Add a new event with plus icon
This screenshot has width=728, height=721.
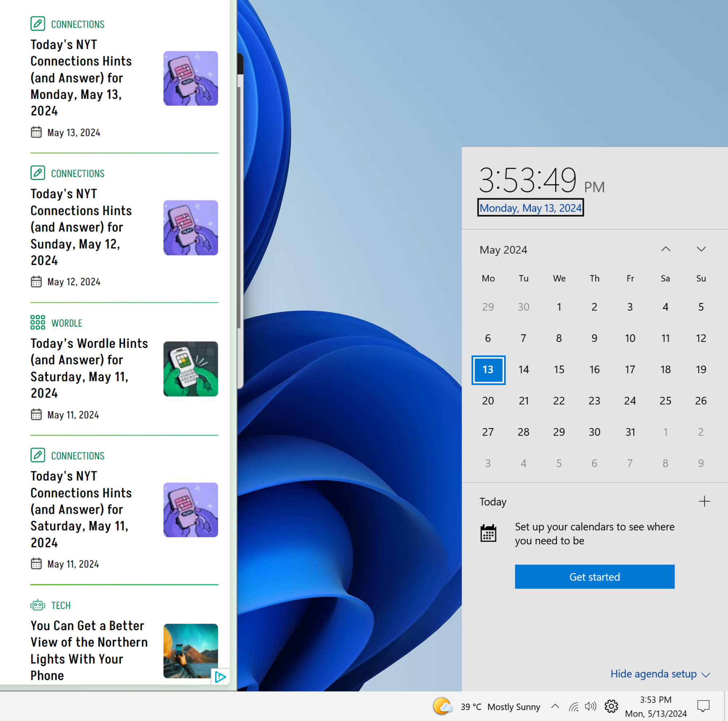pos(704,501)
